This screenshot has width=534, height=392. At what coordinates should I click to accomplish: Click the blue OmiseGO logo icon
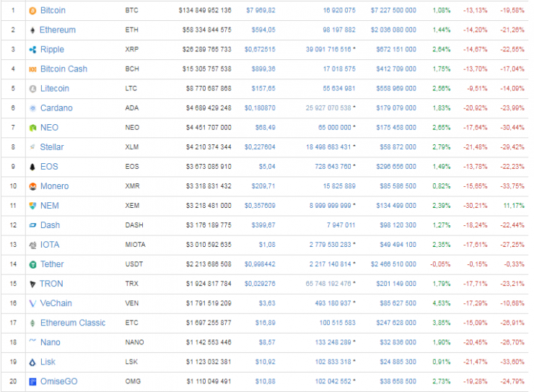click(32, 382)
